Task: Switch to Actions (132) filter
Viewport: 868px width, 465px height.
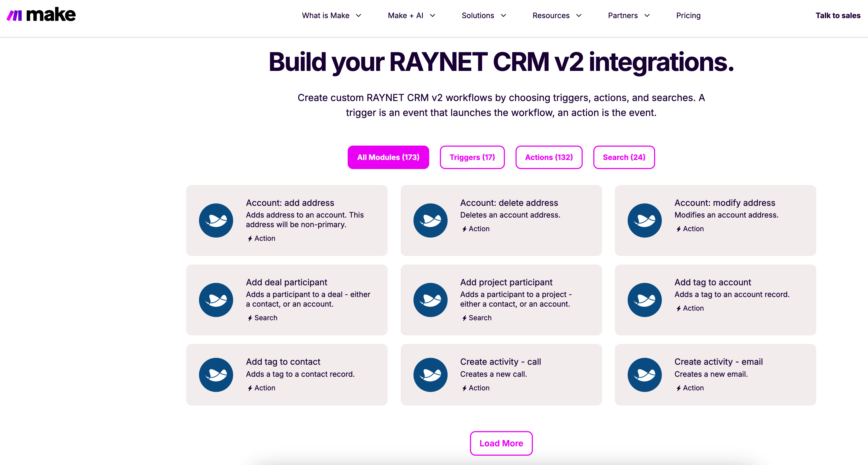Action: 549,157
